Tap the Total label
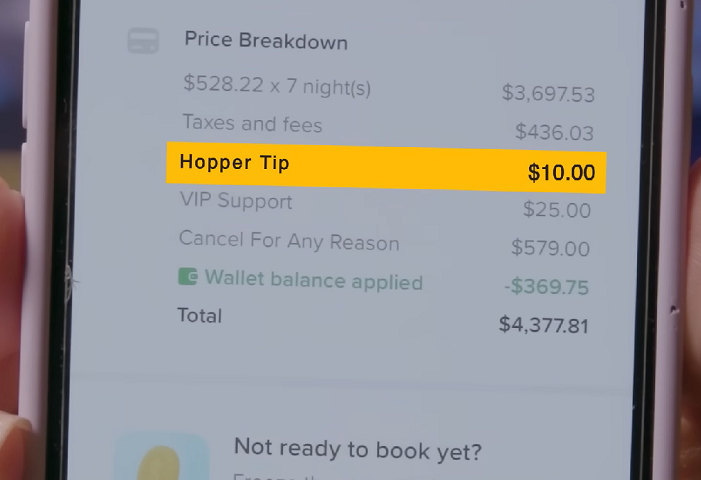701x480 pixels. point(200,316)
